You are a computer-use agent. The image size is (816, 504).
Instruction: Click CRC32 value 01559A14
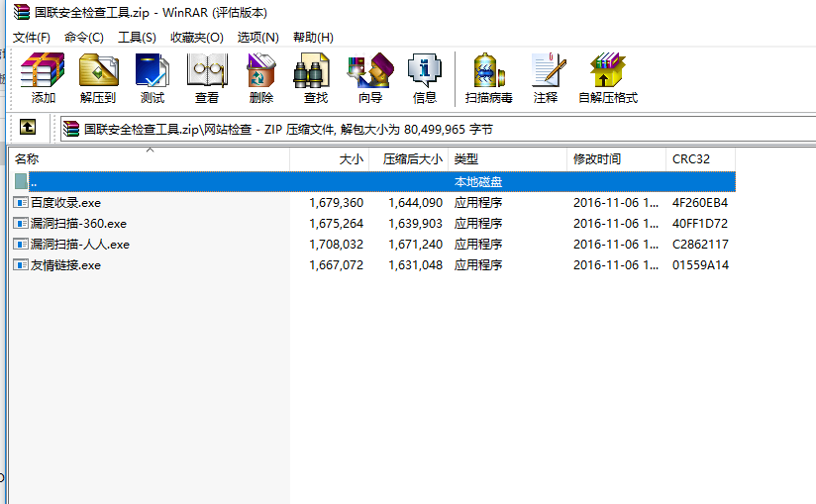[x=700, y=265]
